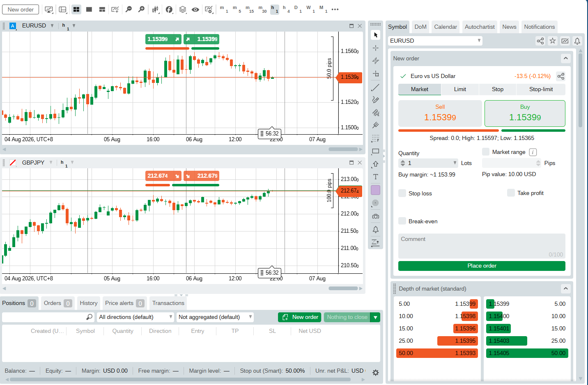
Task: Click the green Place order button
Action: [x=482, y=266]
